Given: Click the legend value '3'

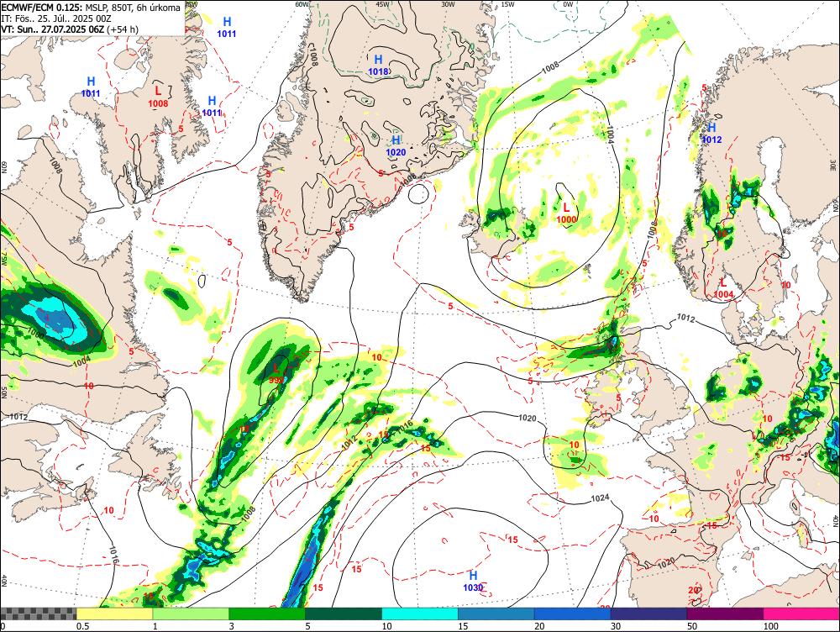Looking at the screenshot, I should pyautogui.click(x=232, y=626).
